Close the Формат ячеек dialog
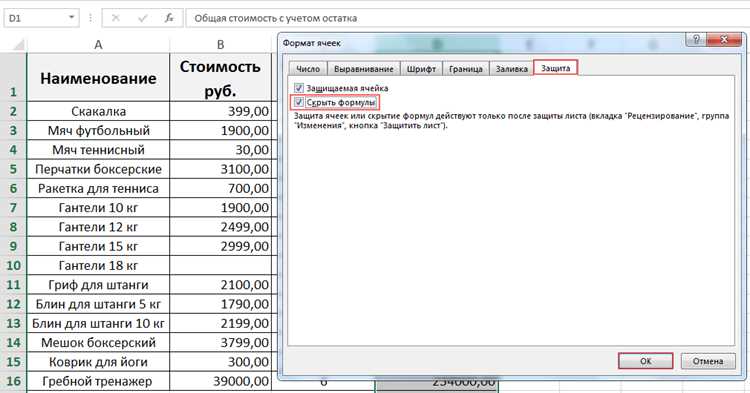The height and width of the screenshot is (393, 750). [x=724, y=40]
